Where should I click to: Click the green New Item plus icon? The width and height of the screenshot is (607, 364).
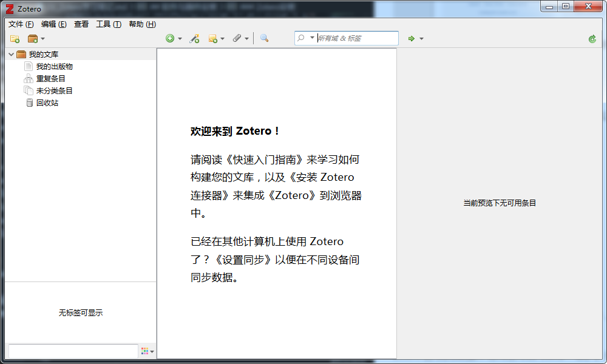pos(169,38)
